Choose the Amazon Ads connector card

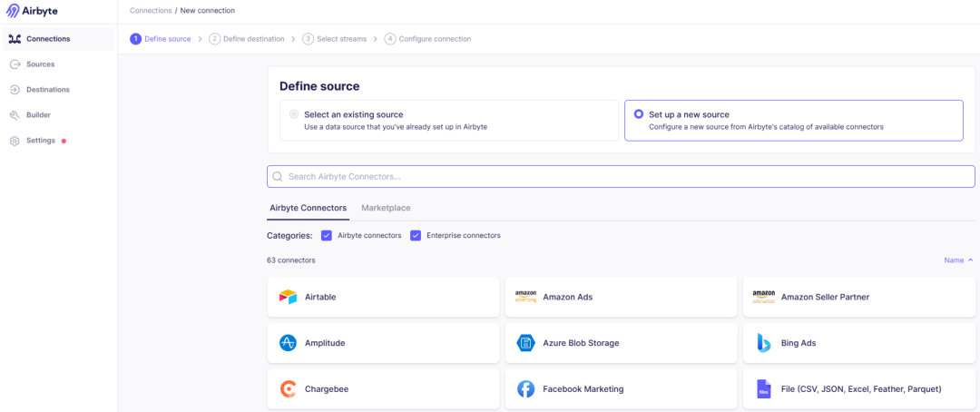(621, 297)
